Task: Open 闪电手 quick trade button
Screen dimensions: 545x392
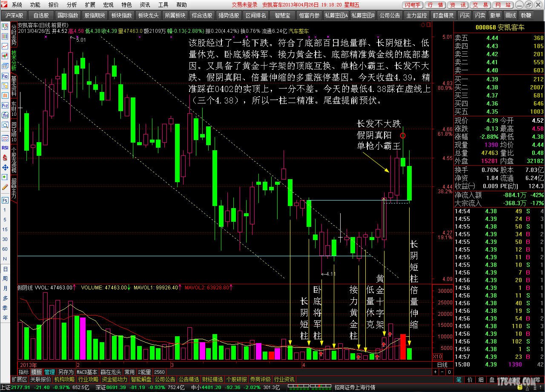Action: tap(413, 5)
